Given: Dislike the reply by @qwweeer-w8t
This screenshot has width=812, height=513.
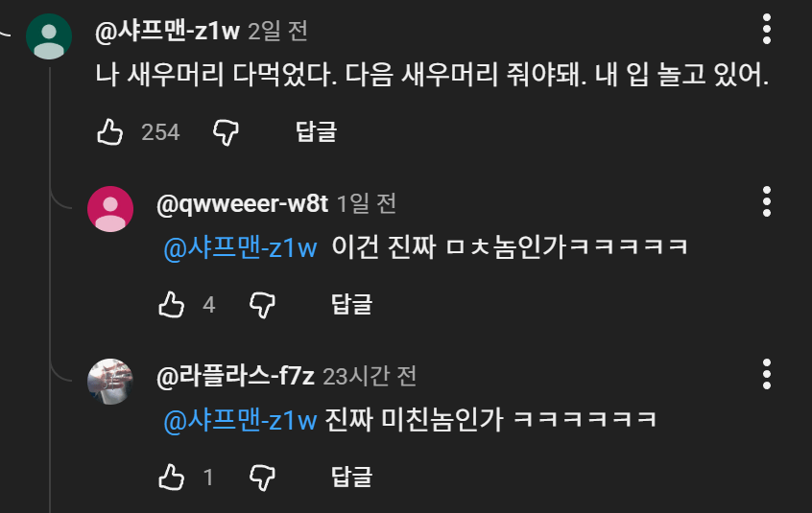Looking at the screenshot, I should pyautogui.click(x=262, y=305).
